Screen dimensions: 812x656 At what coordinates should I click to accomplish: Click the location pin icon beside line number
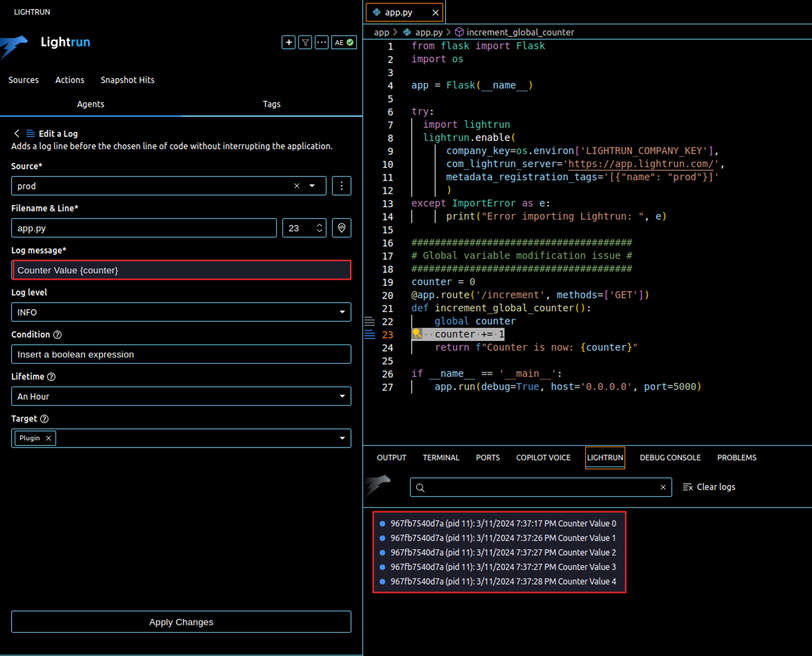(x=341, y=228)
